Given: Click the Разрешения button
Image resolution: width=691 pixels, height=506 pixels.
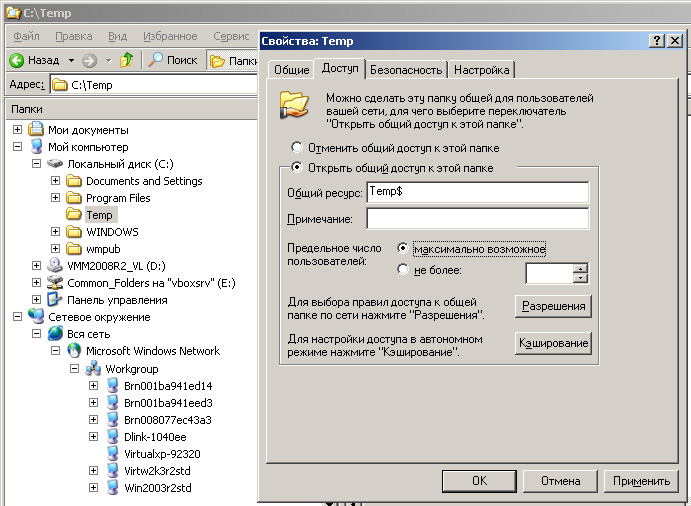Looking at the screenshot, I should 553,306.
